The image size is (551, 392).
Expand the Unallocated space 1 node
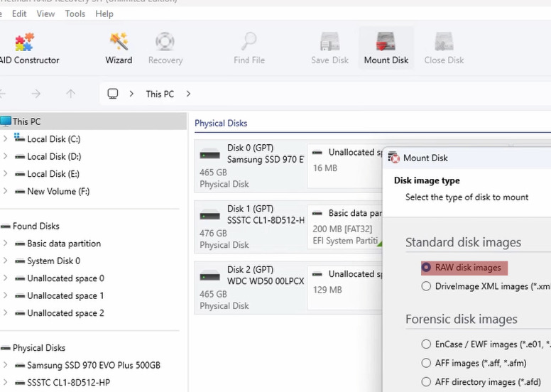(x=5, y=295)
